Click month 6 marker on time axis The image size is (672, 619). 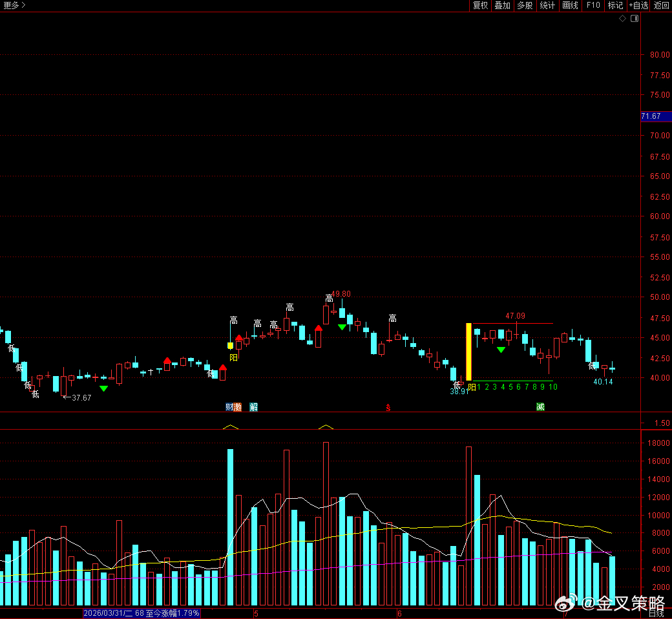tap(399, 613)
